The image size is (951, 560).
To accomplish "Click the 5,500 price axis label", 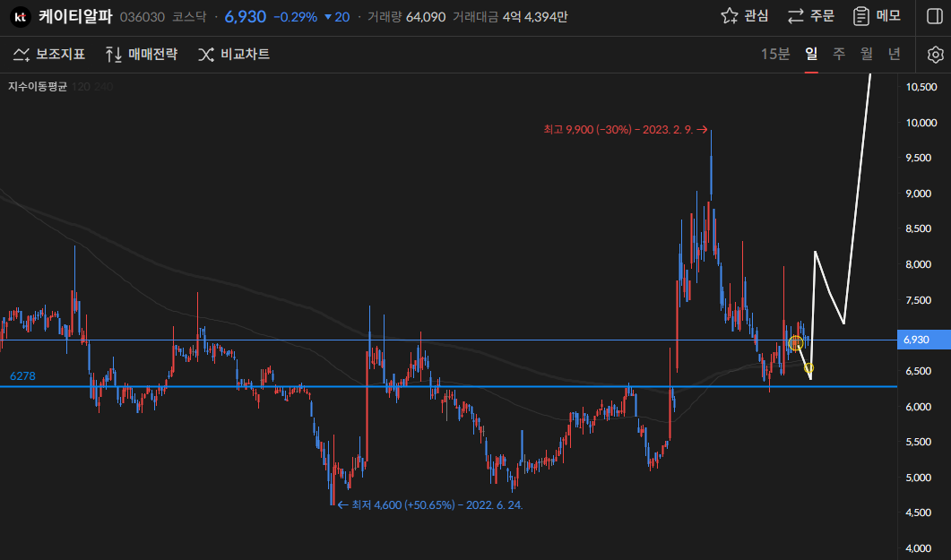I will 918,443.
